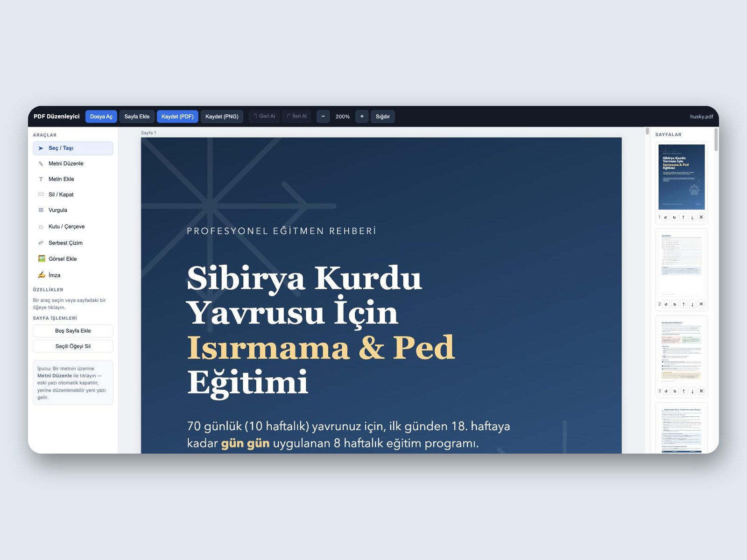Viewport: 747px width, 560px height.
Task: Choose the İmza signature tool
Action: point(73,275)
